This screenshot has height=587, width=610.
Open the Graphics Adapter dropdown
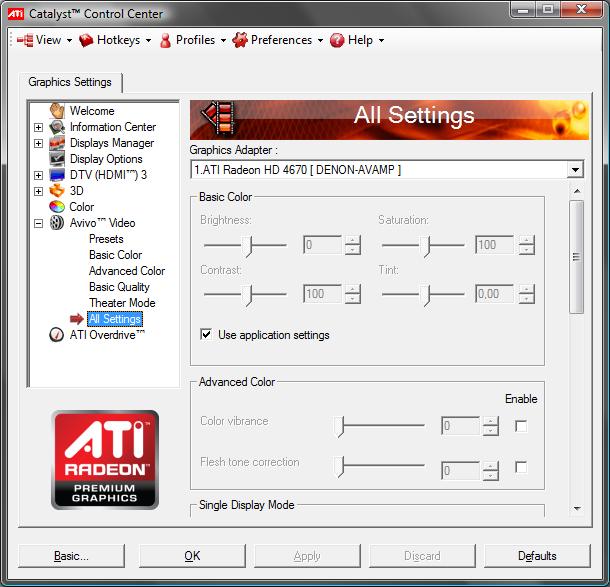coord(575,170)
